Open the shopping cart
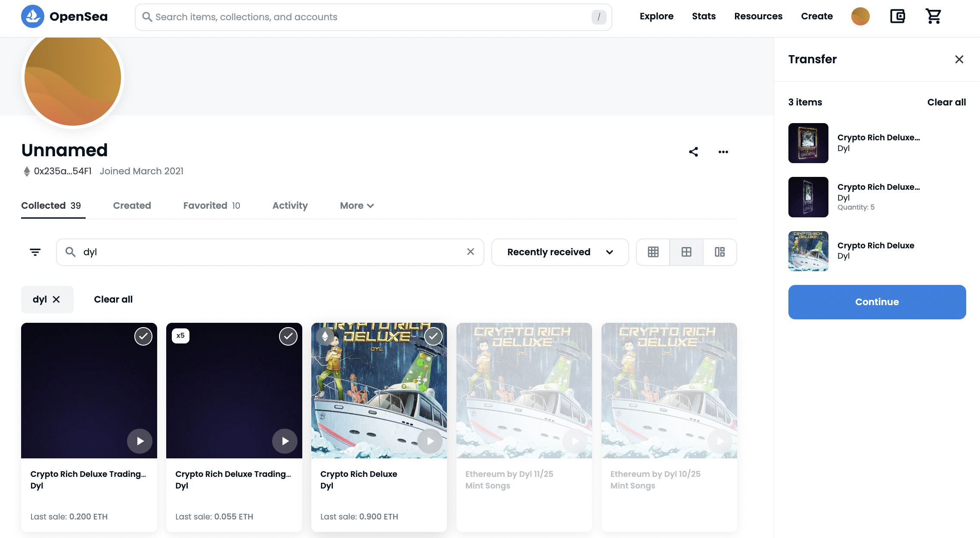980x538 pixels. point(933,16)
